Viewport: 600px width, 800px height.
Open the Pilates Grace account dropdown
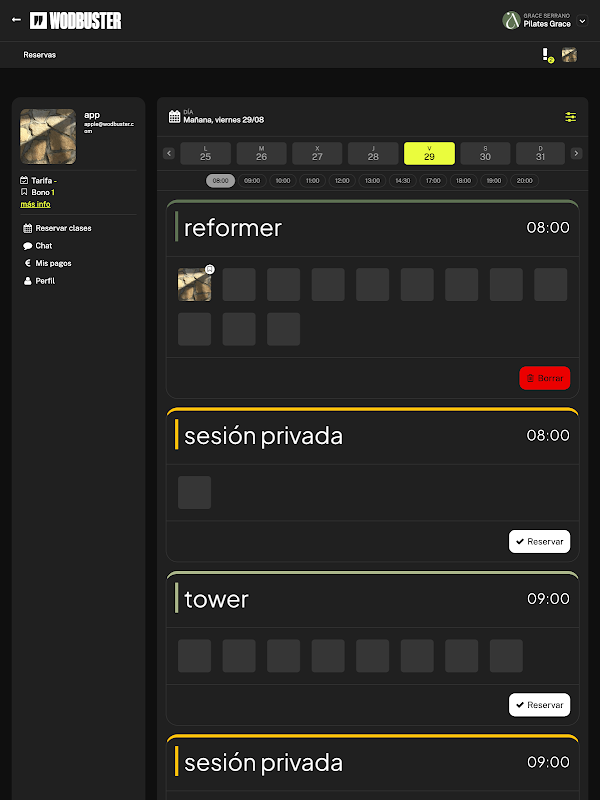[582, 21]
